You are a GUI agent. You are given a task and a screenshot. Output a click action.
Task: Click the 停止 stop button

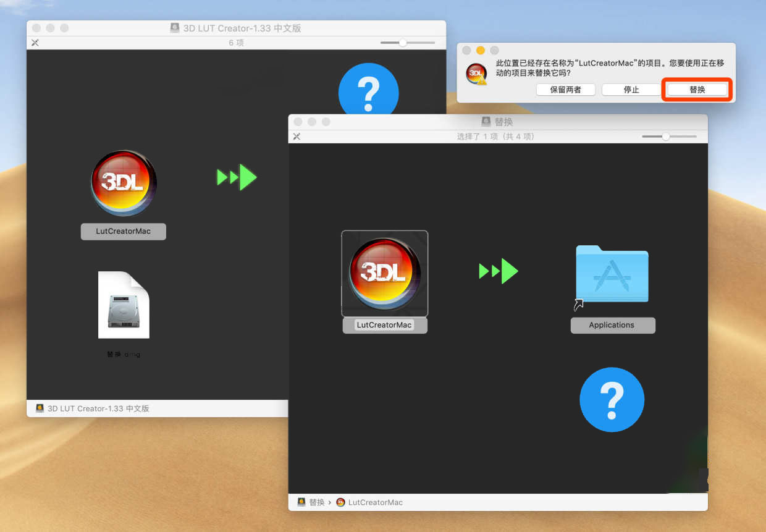click(x=631, y=90)
